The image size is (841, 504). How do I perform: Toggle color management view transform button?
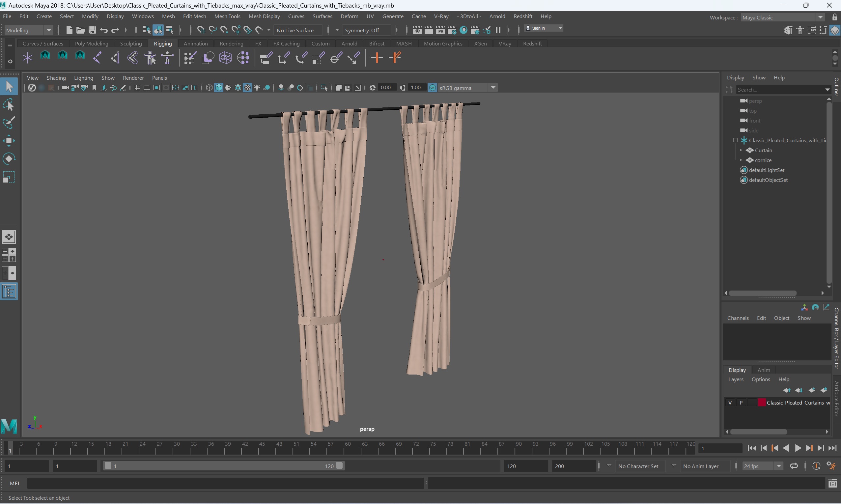(432, 88)
